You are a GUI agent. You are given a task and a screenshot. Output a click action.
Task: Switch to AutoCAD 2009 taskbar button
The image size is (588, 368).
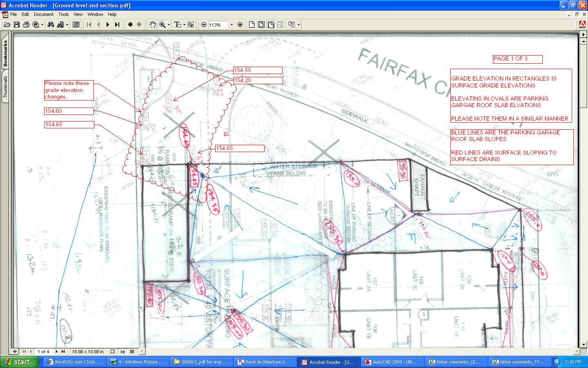tap(392, 362)
